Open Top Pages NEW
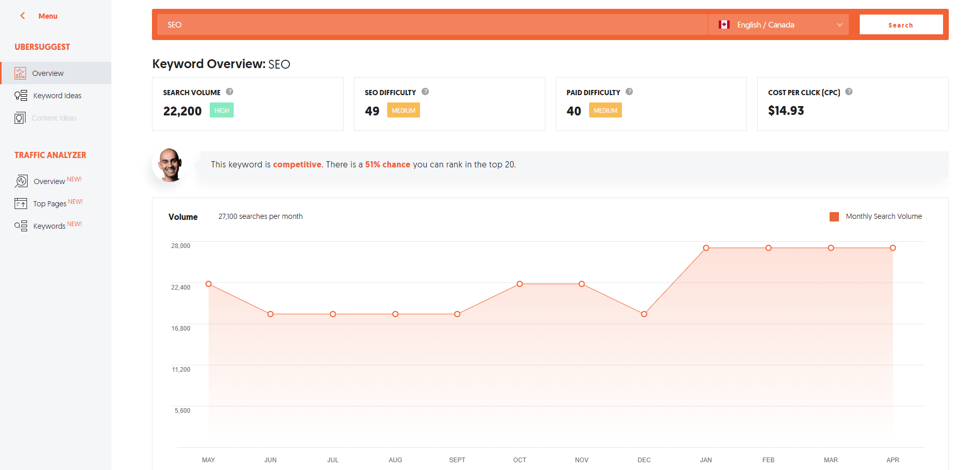 [x=58, y=203]
